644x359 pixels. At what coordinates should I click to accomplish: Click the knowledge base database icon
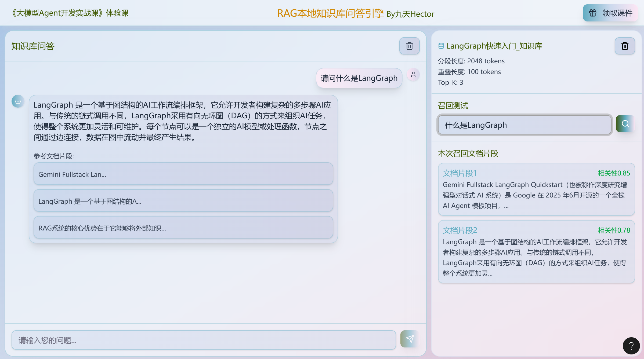coord(441,46)
